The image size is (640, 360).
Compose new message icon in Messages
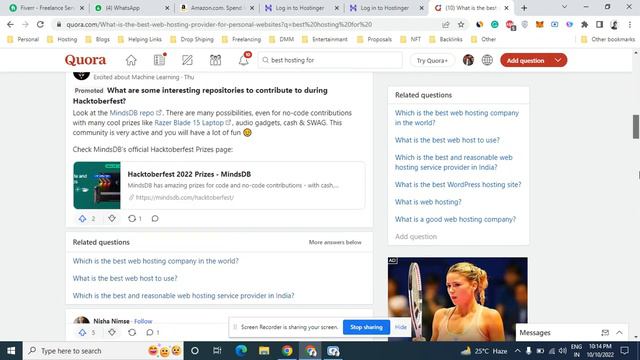coord(605,333)
